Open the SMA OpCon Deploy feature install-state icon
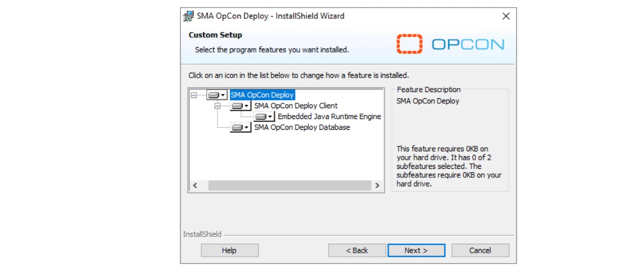 (x=217, y=95)
